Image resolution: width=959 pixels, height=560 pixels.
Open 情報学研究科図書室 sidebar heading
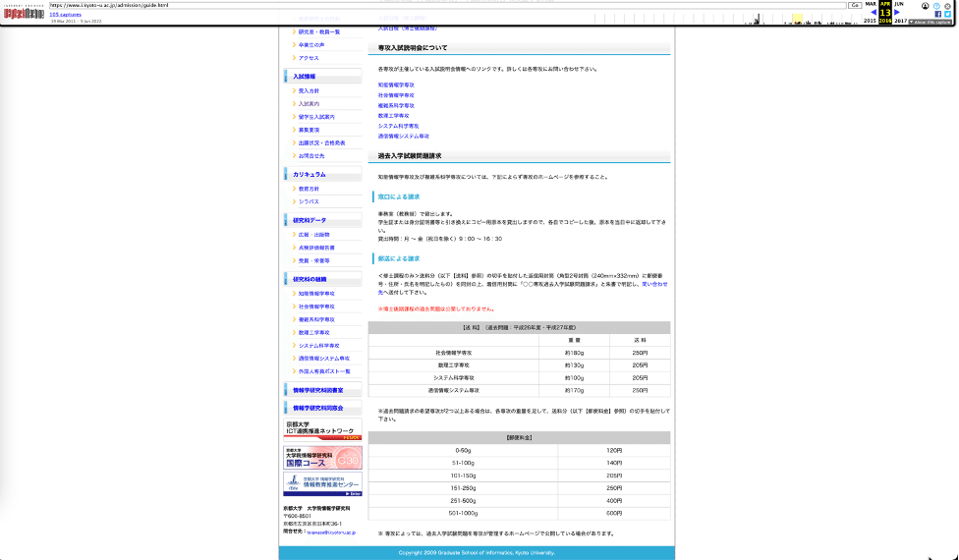[317, 390]
